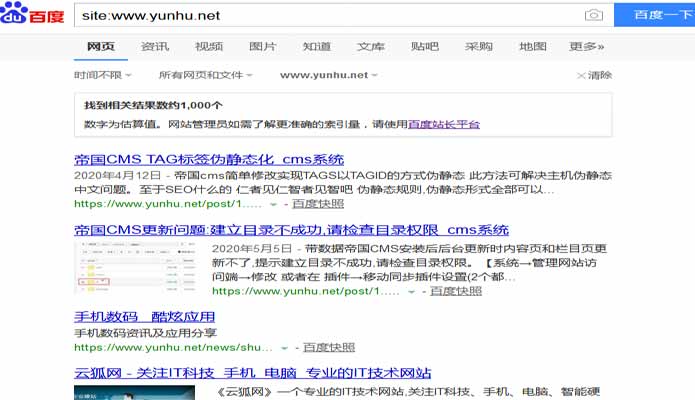This screenshot has width=695, height=400.
Task: Switch to the 资讯 tab
Action: point(155,47)
